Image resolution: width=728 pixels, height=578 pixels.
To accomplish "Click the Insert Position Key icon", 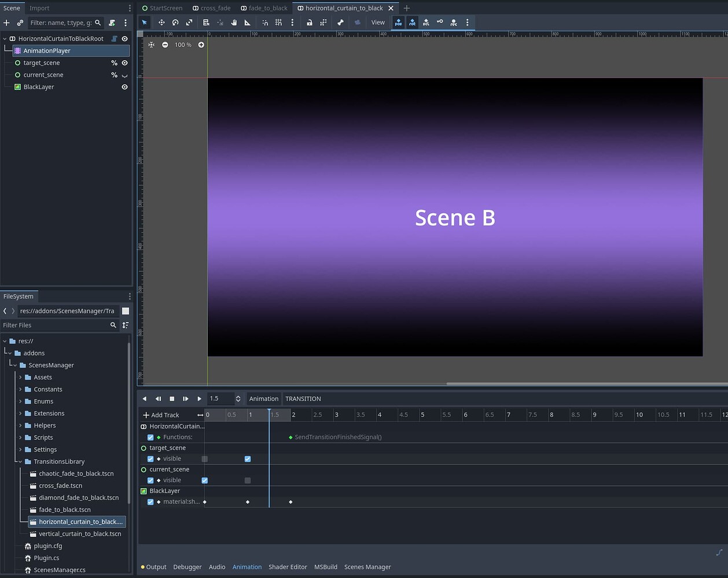I will point(398,22).
